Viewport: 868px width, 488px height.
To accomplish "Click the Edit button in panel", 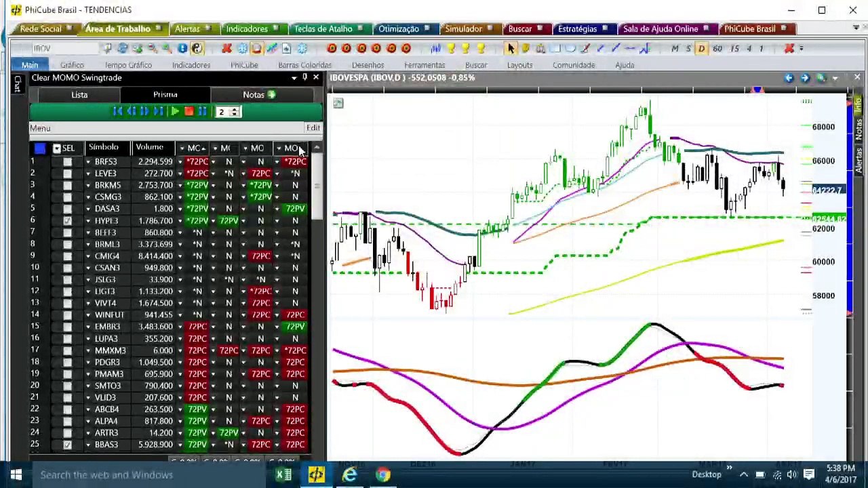I will pyautogui.click(x=313, y=128).
